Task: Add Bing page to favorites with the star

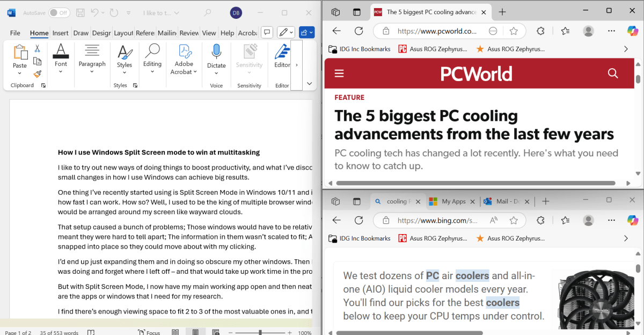Action: click(514, 220)
